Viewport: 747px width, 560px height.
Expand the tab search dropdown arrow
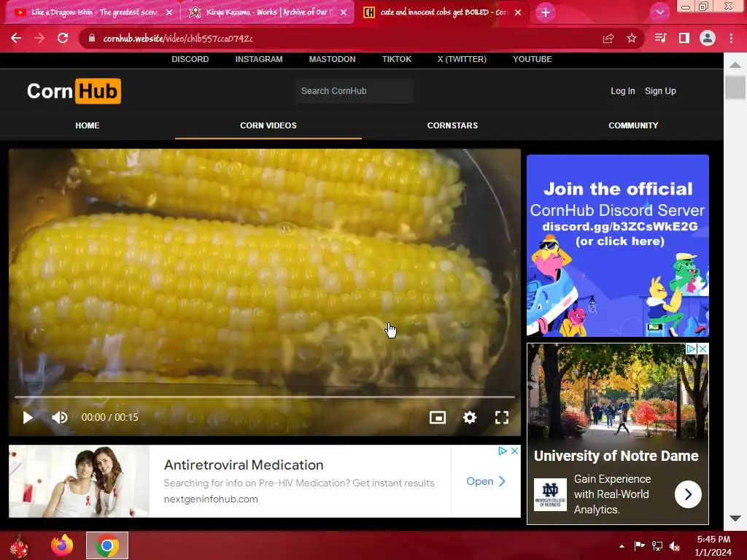[659, 12]
